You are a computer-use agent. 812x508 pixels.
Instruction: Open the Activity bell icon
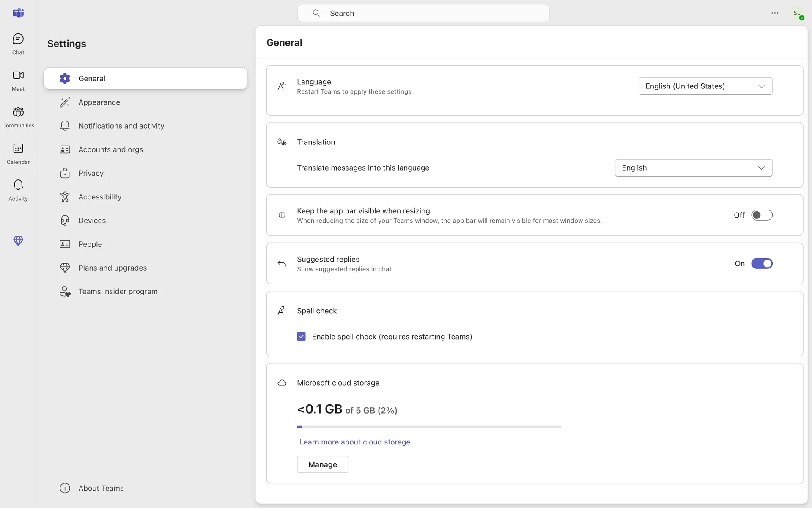pyautogui.click(x=18, y=190)
